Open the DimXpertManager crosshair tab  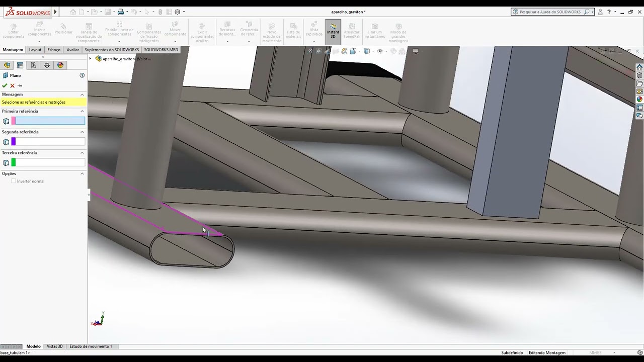(x=47, y=65)
